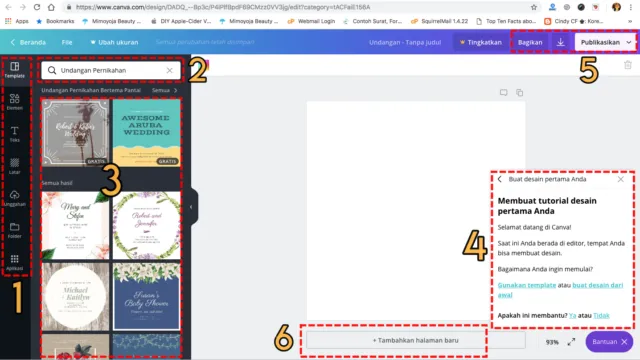Select the Mary and Stefan floral template
640x360 pixels.
(76, 225)
